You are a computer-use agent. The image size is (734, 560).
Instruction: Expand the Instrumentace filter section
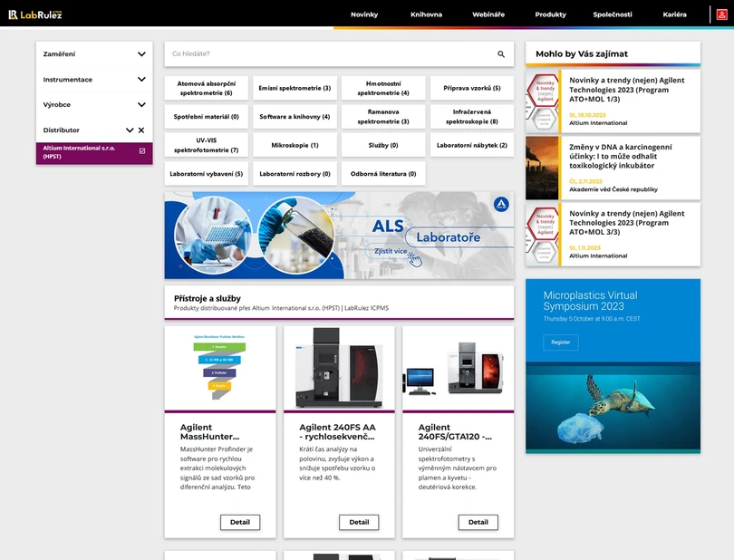tap(141, 80)
